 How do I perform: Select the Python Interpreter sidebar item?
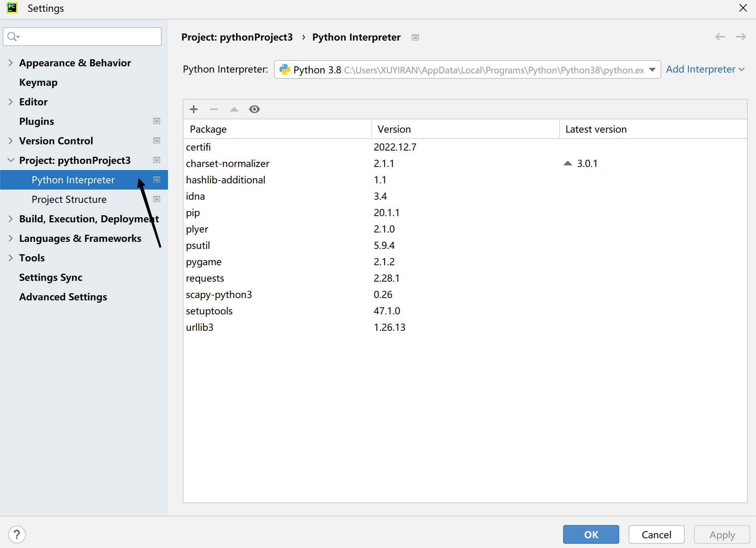click(x=84, y=180)
